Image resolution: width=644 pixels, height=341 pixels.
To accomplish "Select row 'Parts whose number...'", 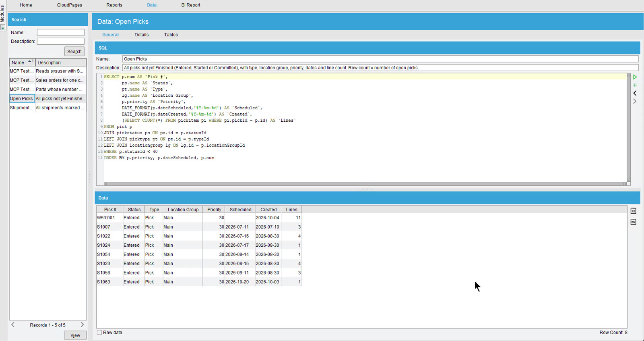I will click(x=48, y=89).
